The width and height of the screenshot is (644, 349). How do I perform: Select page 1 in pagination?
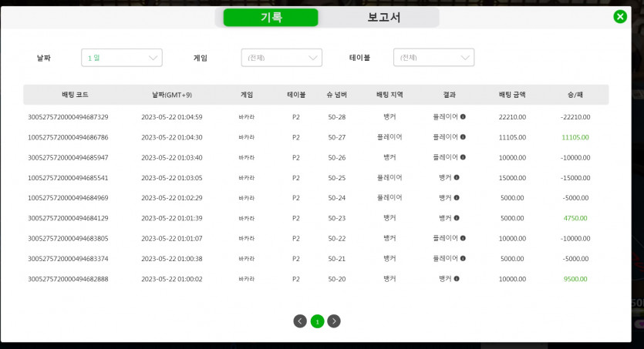point(317,321)
